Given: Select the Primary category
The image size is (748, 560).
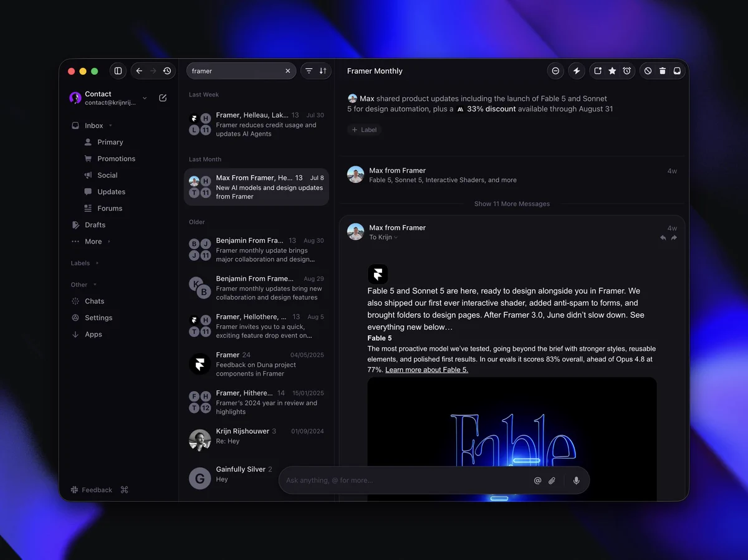Looking at the screenshot, I should pos(110,142).
